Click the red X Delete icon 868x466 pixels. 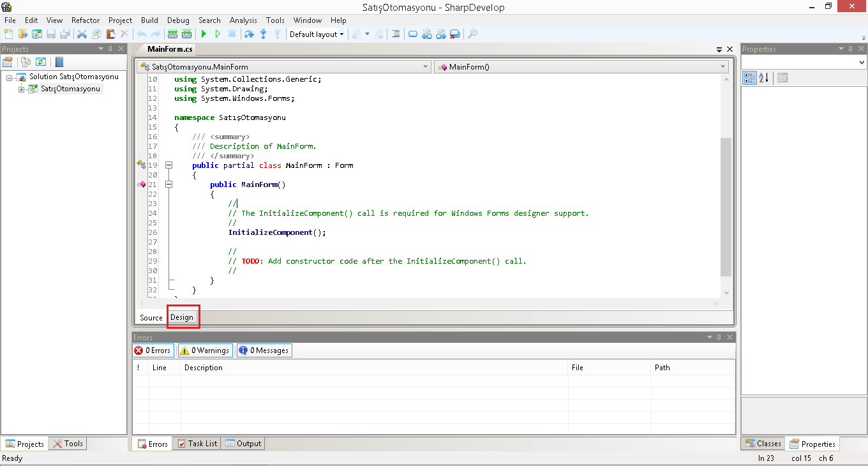coord(124,34)
